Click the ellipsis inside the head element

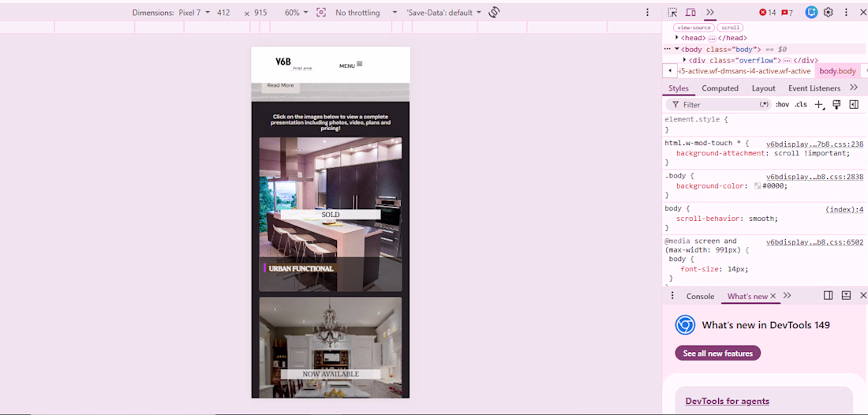[712, 39]
